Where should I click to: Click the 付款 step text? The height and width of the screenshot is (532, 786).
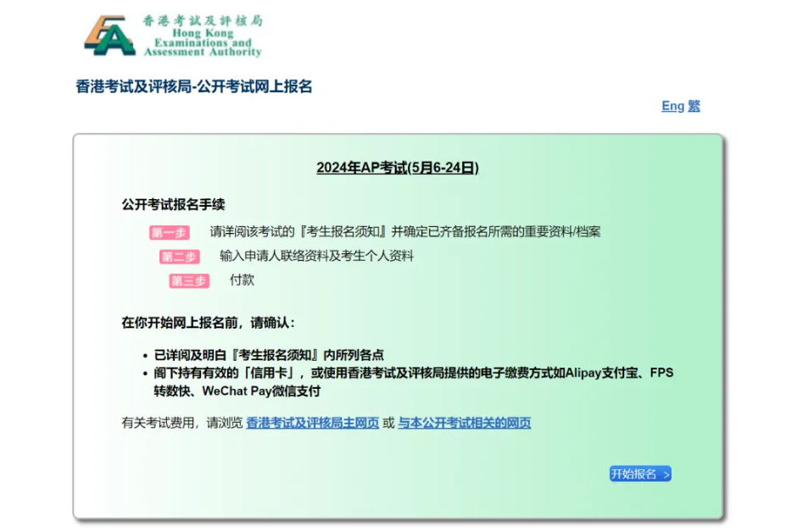tap(242, 280)
